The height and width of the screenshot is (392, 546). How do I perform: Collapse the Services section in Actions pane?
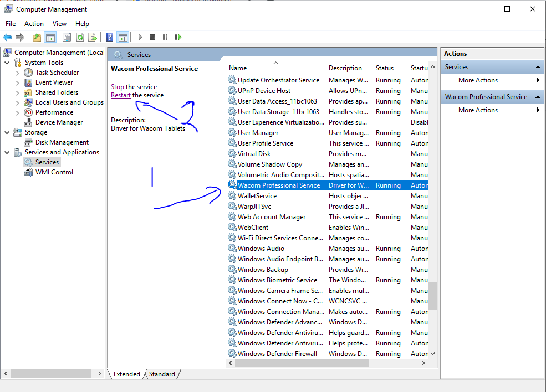(538, 67)
